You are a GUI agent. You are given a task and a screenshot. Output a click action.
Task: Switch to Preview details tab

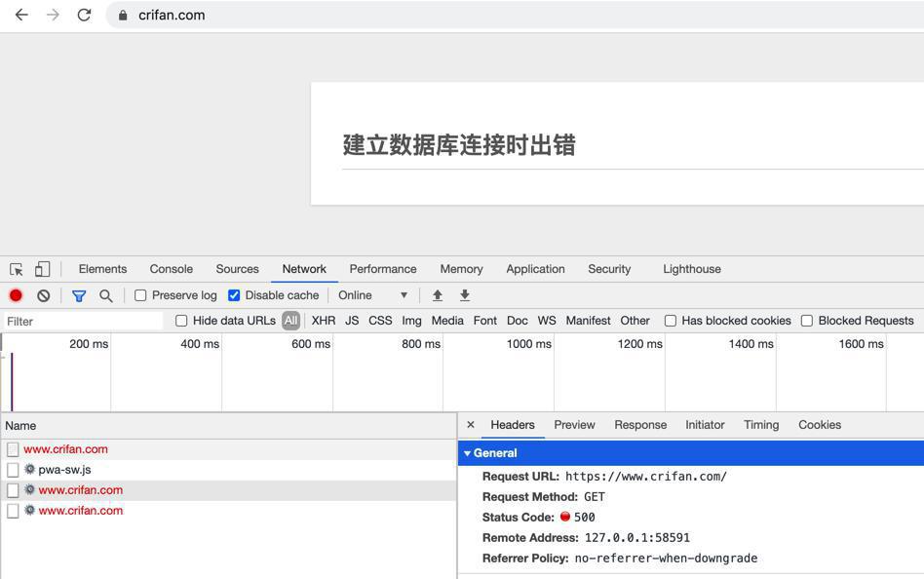point(574,425)
